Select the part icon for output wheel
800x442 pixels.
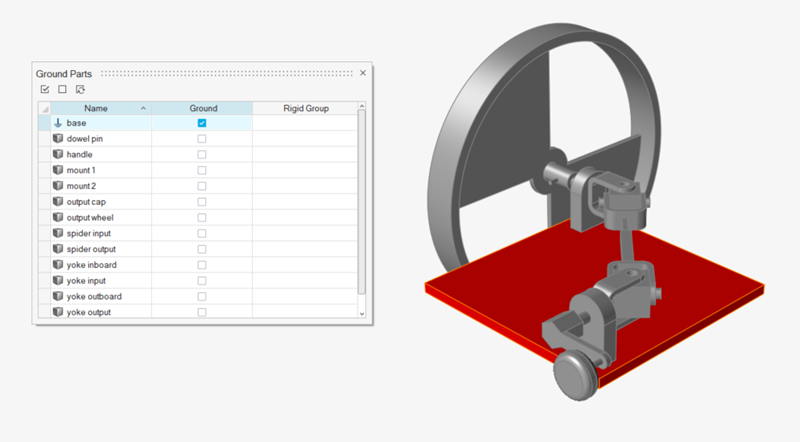click(x=57, y=218)
